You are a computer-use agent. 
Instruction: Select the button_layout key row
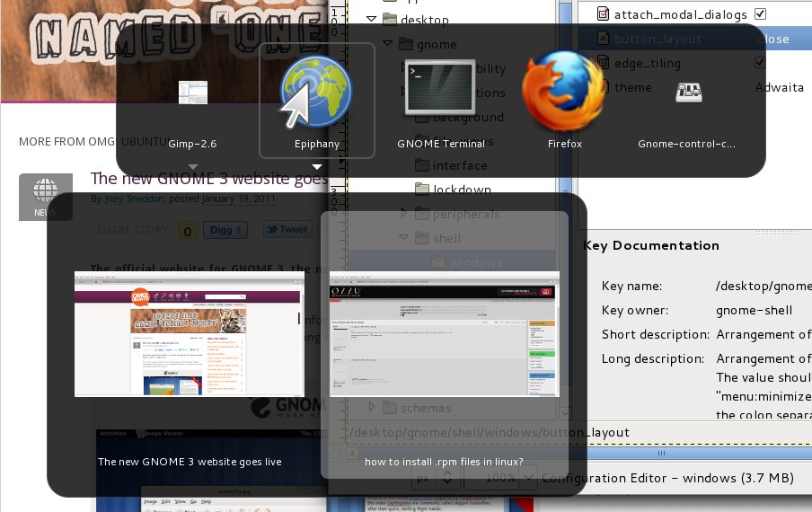(694, 39)
